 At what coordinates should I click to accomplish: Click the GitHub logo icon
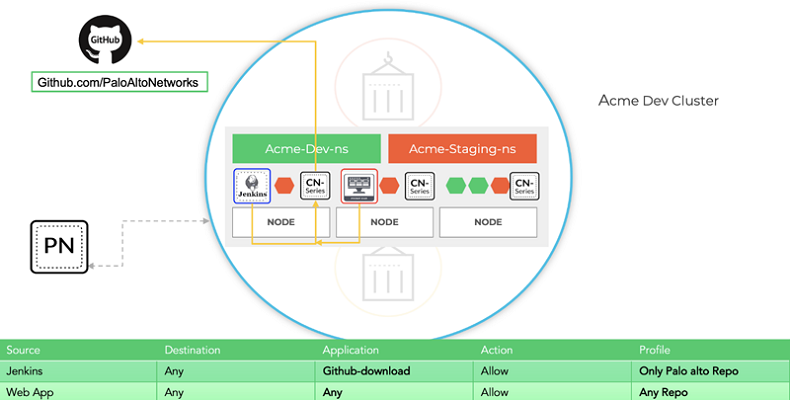105,41
